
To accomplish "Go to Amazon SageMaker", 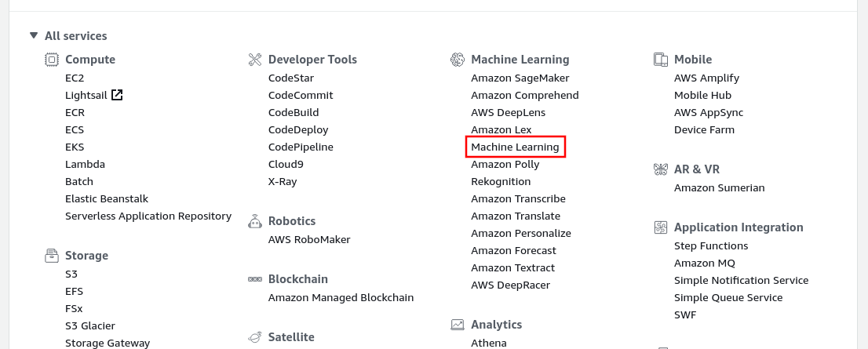I will (520, 78).
